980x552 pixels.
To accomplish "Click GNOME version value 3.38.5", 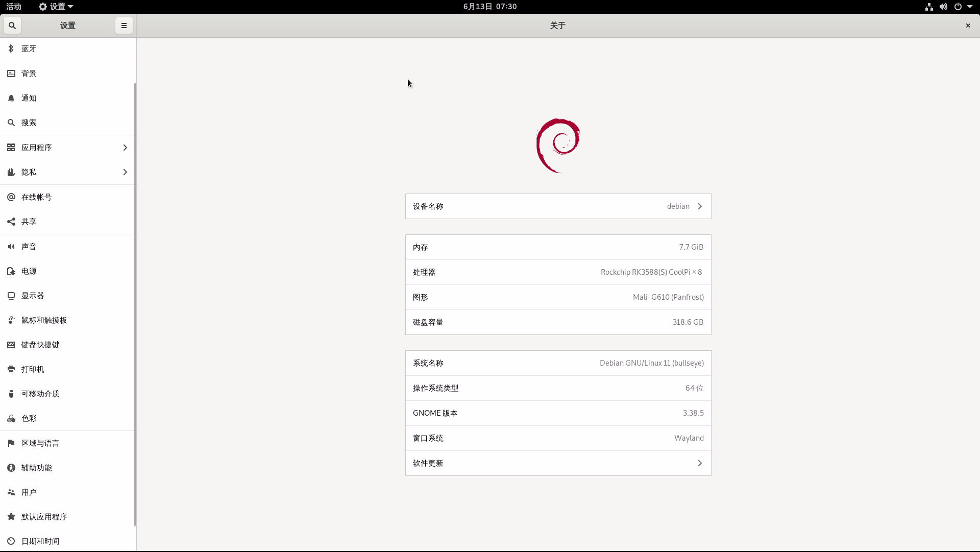I will (x=693, y=413).
